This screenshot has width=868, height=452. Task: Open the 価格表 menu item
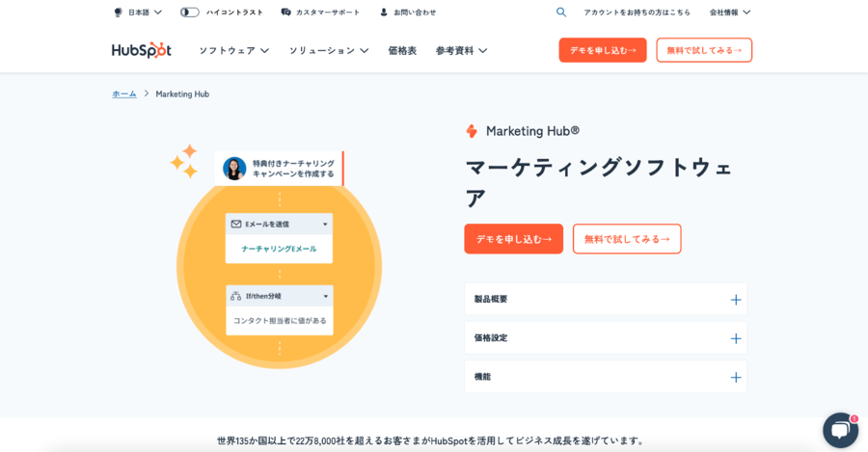pos(402,50)
